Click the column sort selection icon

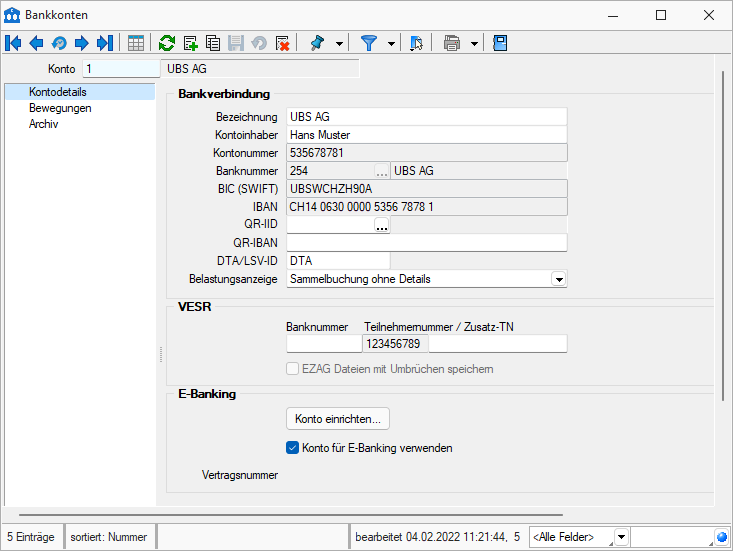(x=416, y=43)
